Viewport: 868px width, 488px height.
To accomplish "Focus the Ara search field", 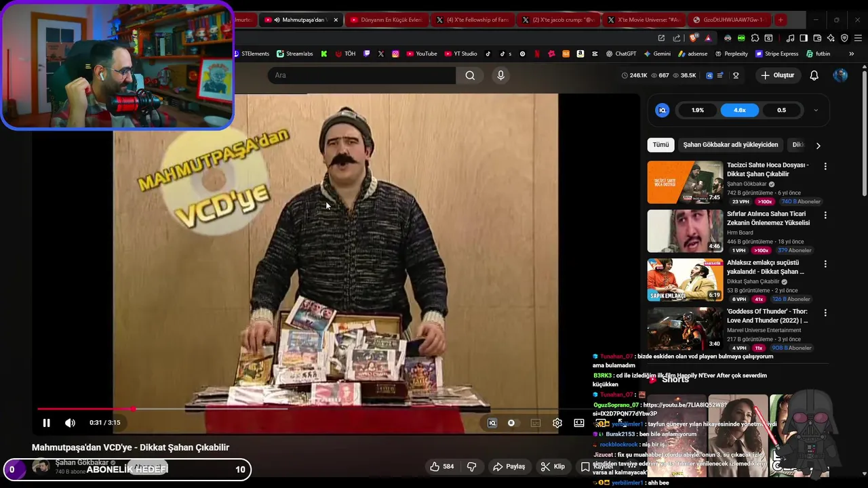I will click(361, 75).
